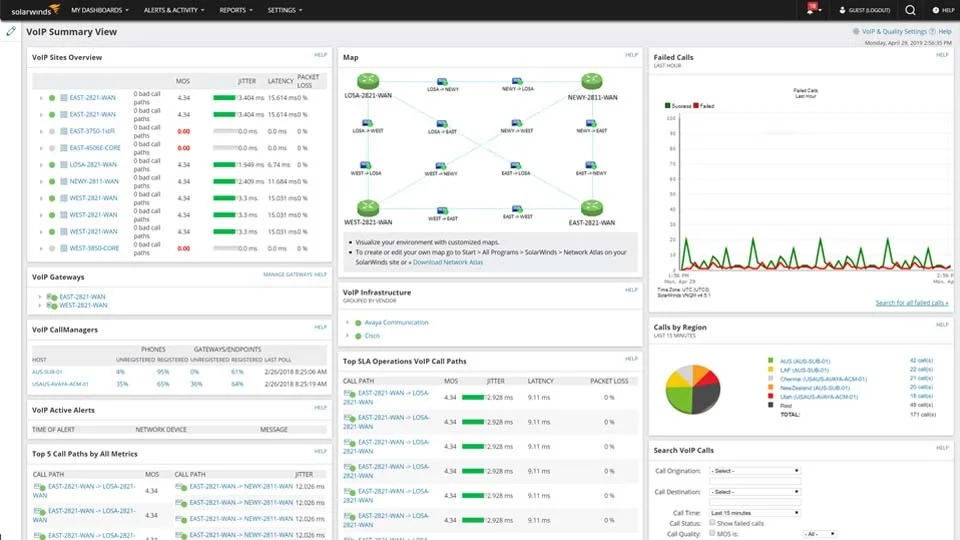Open the Call Time dropdown

tap(755, 512)
